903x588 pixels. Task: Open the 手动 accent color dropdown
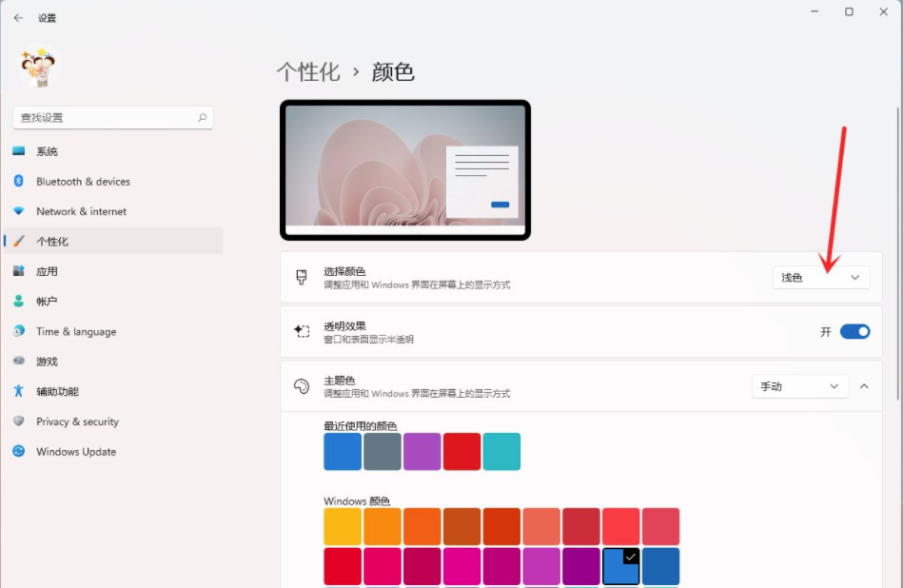pyautogui.click(x=800, y=386)
